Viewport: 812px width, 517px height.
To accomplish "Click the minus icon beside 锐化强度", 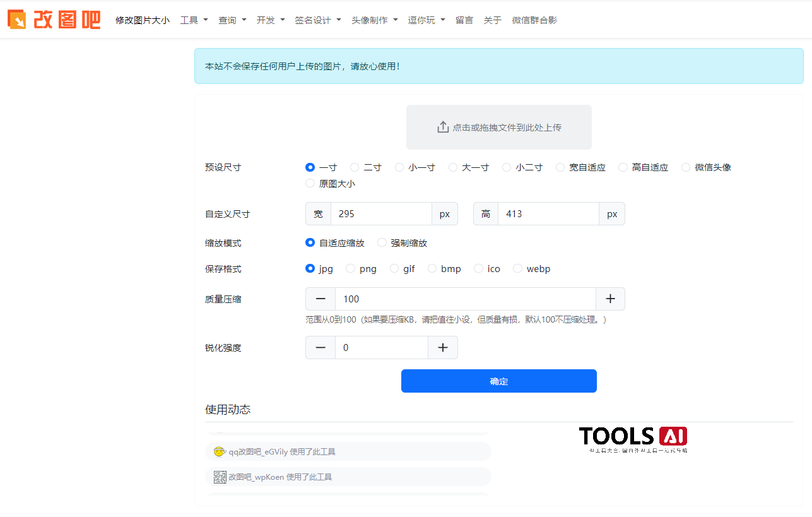I will (320, 347).
